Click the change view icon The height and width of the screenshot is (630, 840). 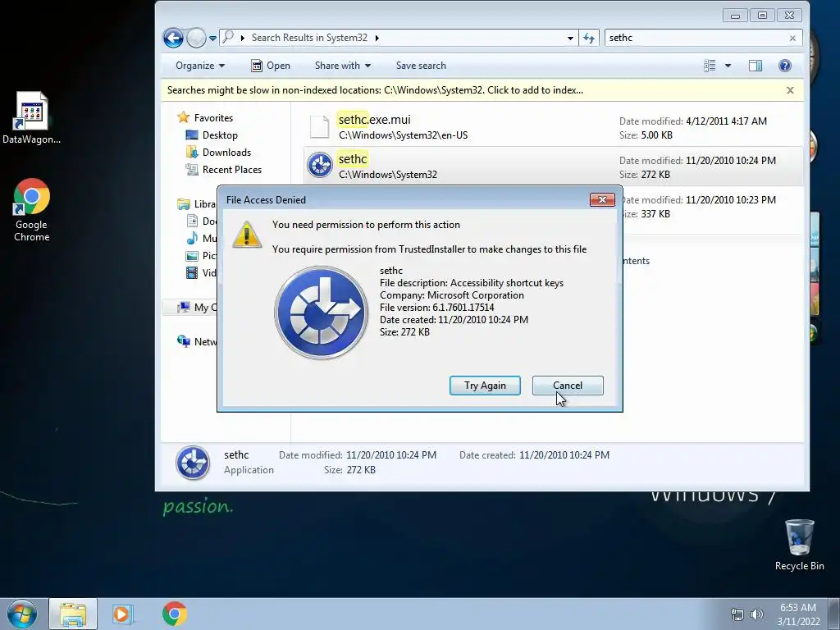tap(710, 66)
